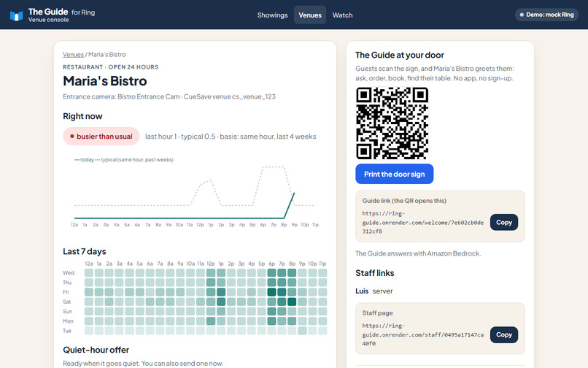Click the 'Guide link (the QR opens this)' label

(x=404, y=201)
